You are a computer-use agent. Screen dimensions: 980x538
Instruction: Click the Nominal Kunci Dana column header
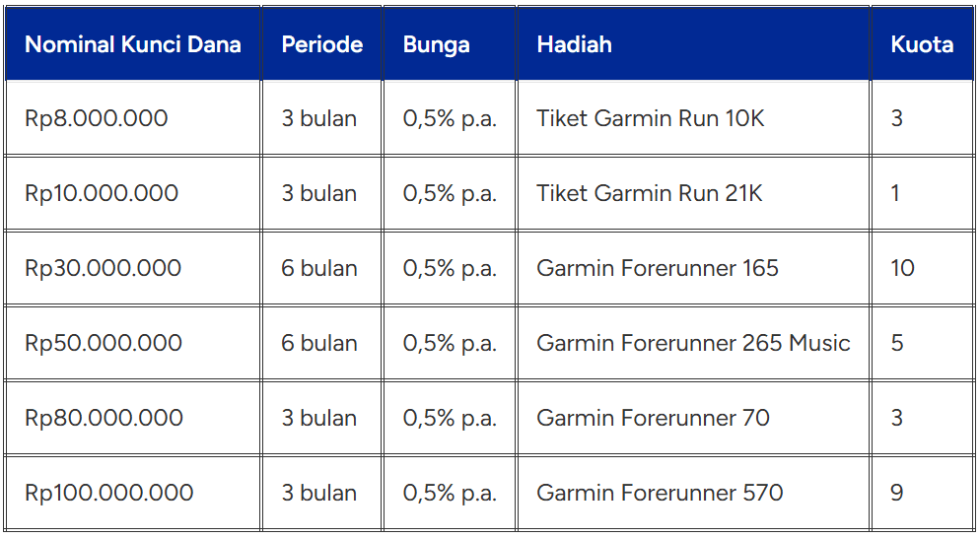point(132,43)
